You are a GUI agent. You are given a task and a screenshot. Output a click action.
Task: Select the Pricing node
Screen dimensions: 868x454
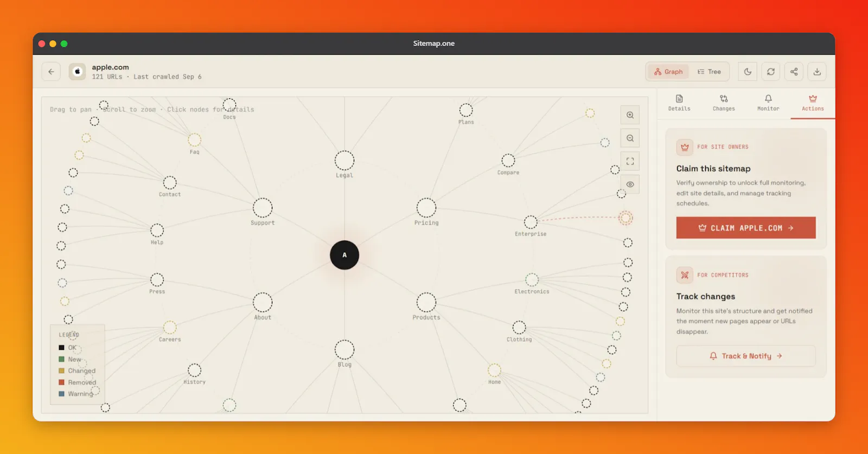pyautogui.click(x=426, y=208)
